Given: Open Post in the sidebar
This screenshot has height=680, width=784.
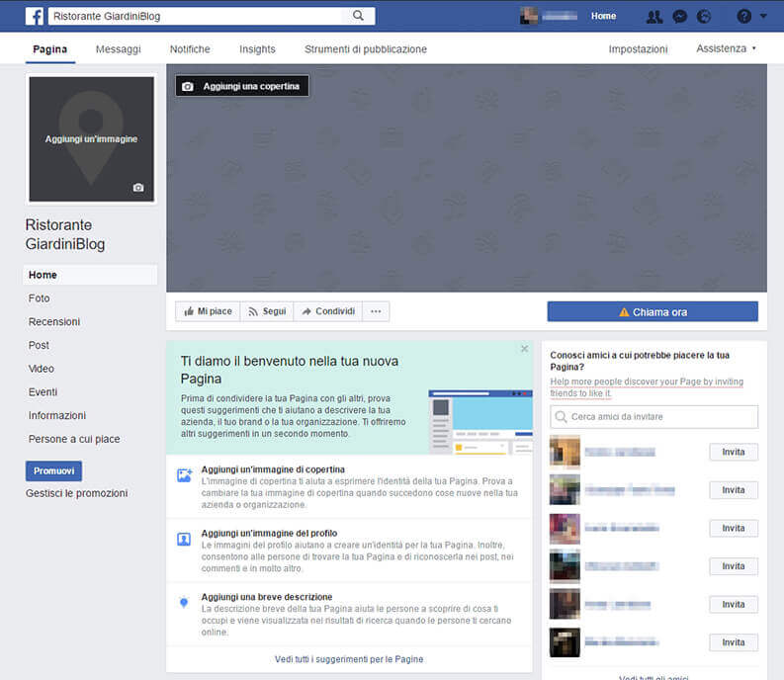Looking at the screenshot, I should click(x=39, y=346).
